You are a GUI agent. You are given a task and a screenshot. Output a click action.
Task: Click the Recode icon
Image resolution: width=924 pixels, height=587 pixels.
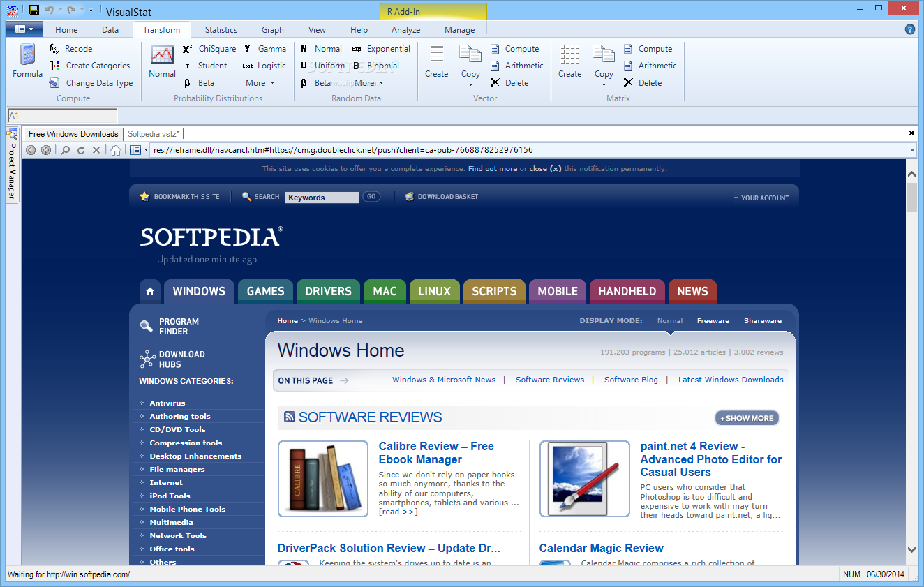(x=54, y=49)
